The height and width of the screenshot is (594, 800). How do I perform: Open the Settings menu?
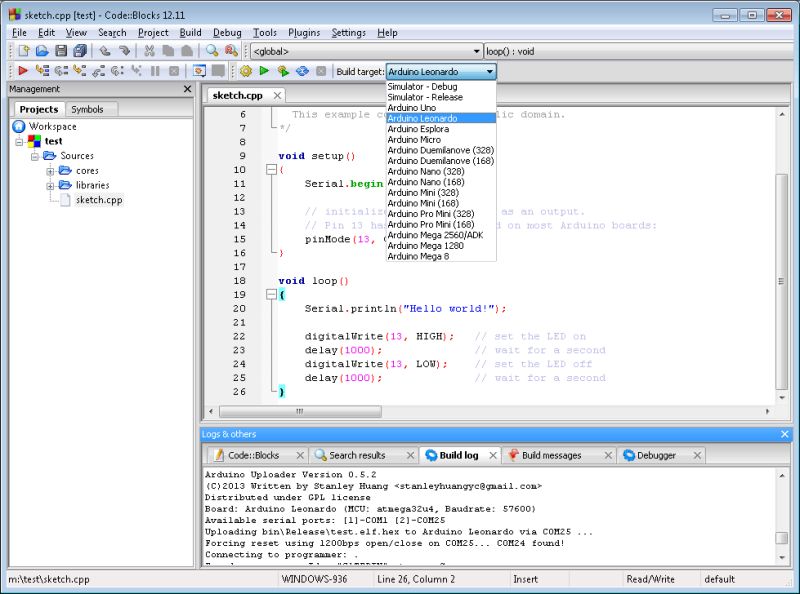pos(348,32)
